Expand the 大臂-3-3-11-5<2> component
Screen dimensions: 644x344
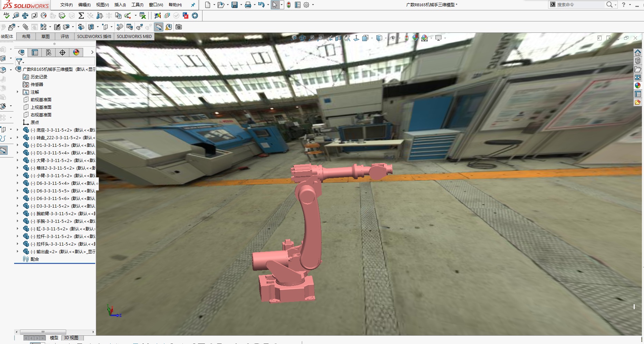coord(18,160)
